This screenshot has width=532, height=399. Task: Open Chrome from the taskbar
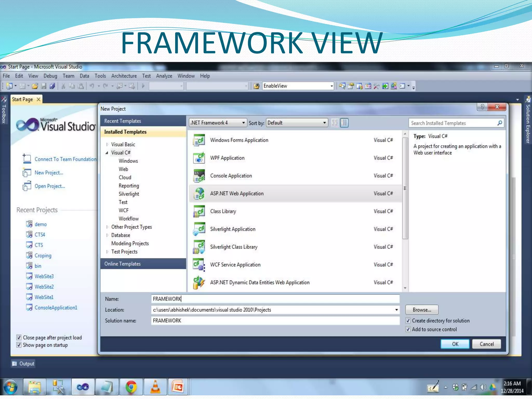pyautogui.click(x=131, y=387)
